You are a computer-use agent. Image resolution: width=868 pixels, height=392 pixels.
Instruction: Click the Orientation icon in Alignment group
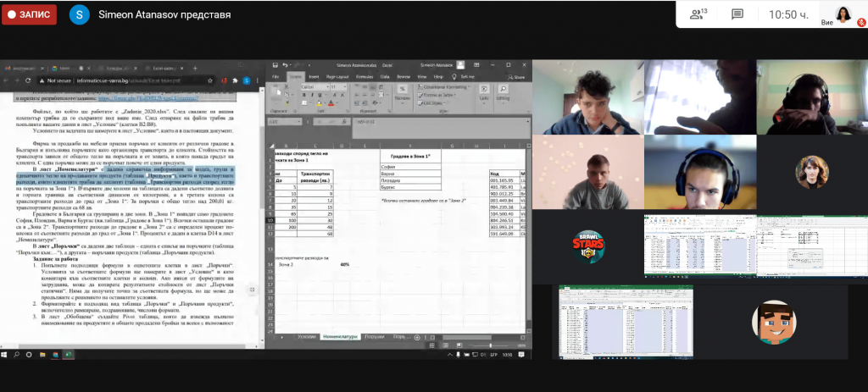tap(375, 102)
